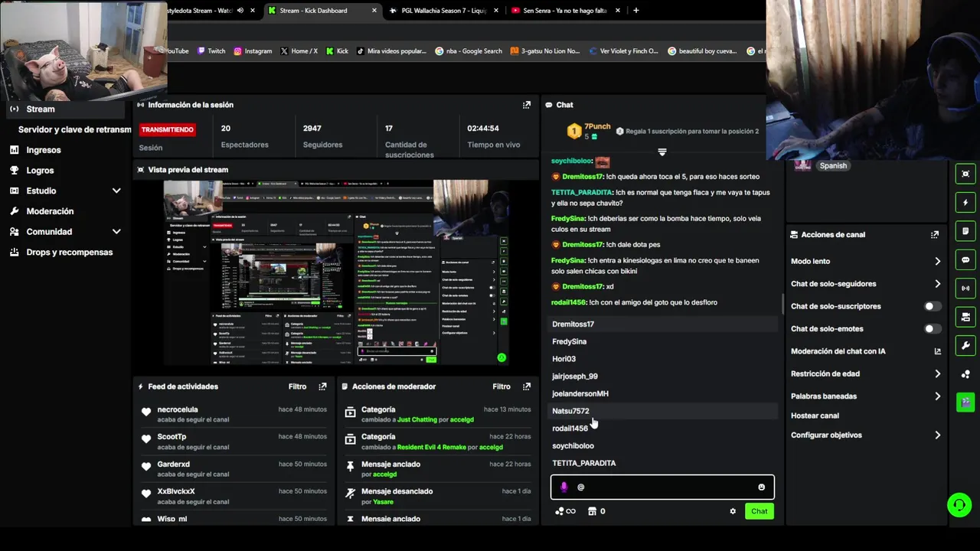Image resolution: width=980 pixels, height=551 pixels.
Task: Open Servidor y clave de retransmisión
Action: point(75,130)
